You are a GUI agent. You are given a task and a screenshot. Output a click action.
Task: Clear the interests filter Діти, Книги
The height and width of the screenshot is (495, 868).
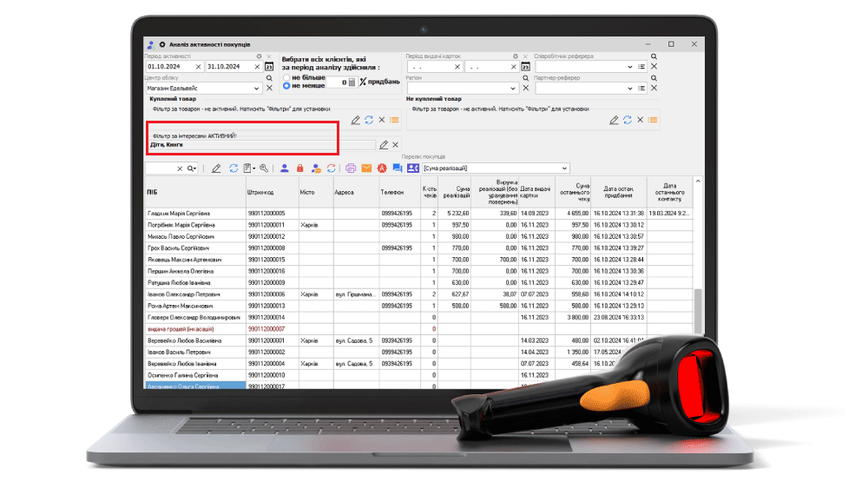click(396, 145)
